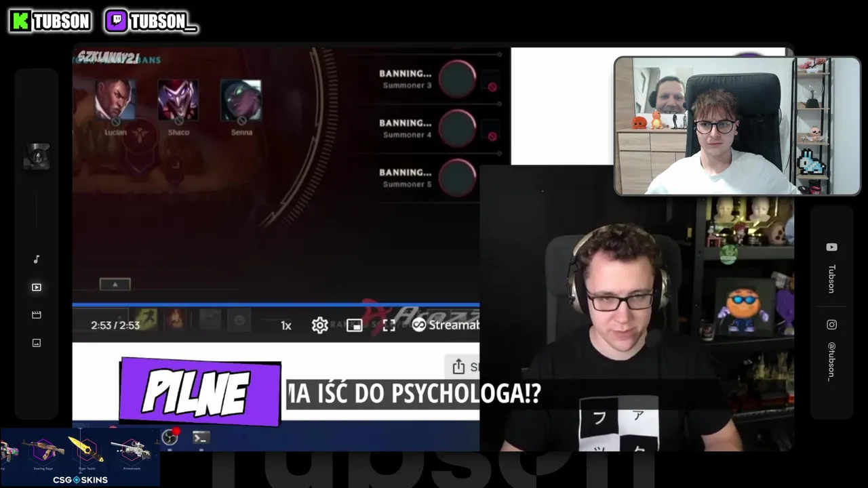This screenshot has height=488, width=868.
Task: Click the red no-ban icon beside Summoner 4
Action: pos(492,136)
